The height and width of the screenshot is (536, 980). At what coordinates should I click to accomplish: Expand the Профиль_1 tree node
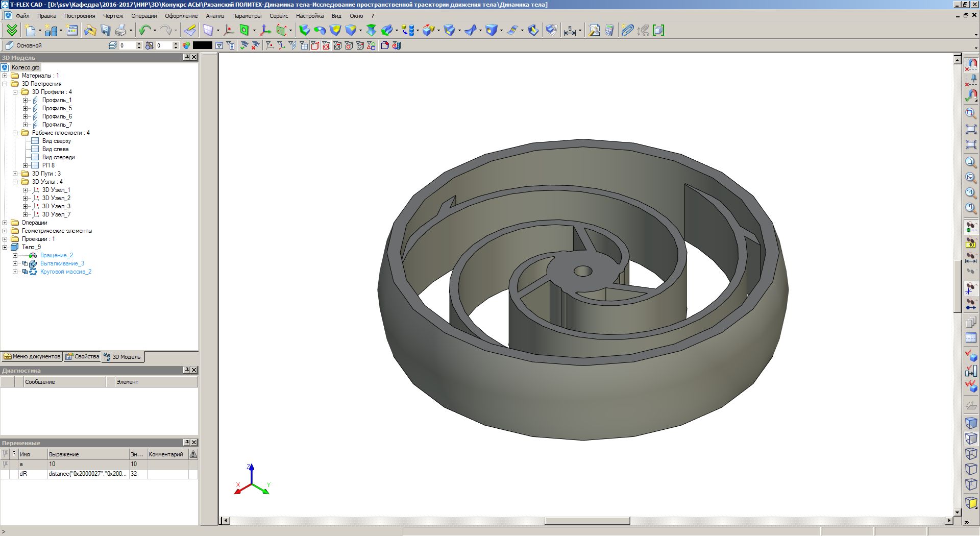[x=26, y=100]
